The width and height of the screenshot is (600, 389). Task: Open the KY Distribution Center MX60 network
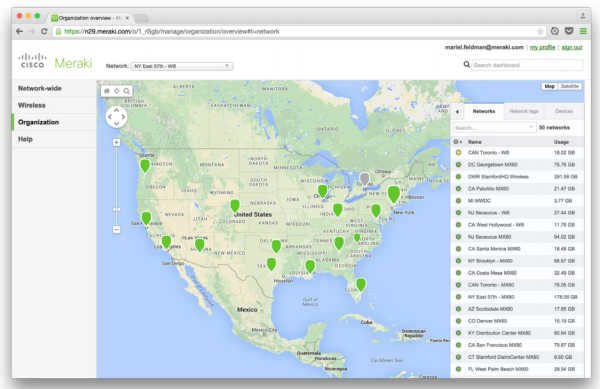(x=517, y=333)
